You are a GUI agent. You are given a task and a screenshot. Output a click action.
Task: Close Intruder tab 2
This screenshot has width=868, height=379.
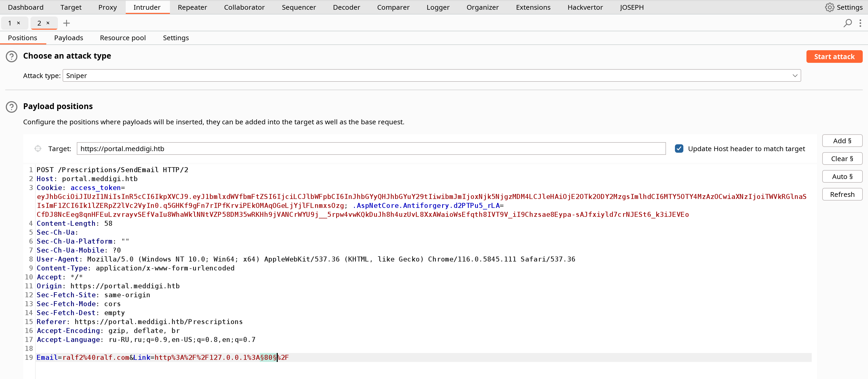point(48,23)
